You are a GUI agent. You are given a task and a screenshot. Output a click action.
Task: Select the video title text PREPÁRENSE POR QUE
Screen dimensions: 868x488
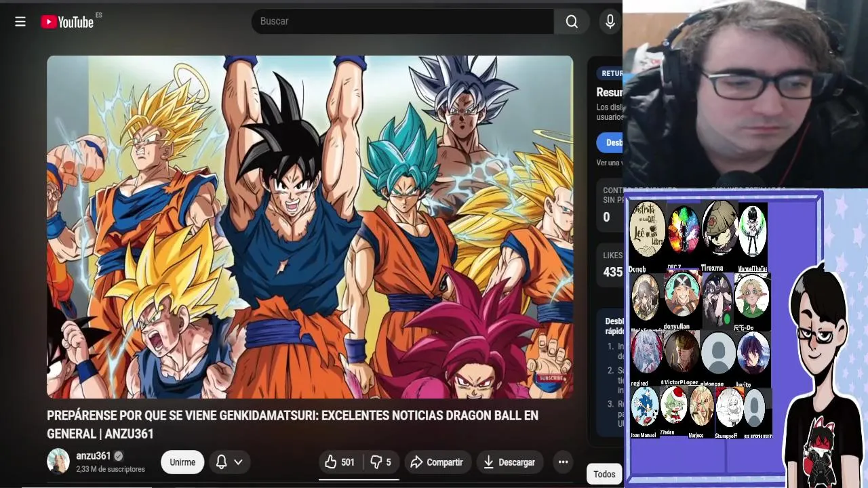coord(292,424)
